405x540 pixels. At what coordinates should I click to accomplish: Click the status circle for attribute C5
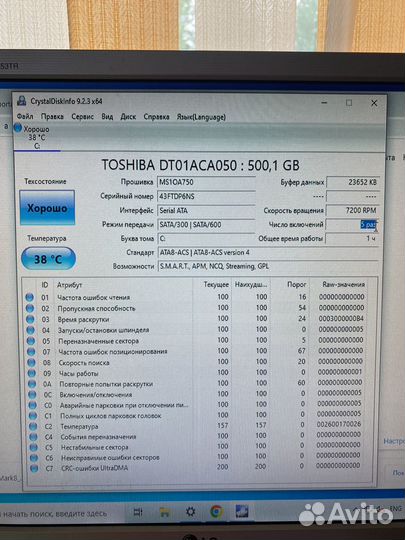pyautogui.click(x=34, y=447)
